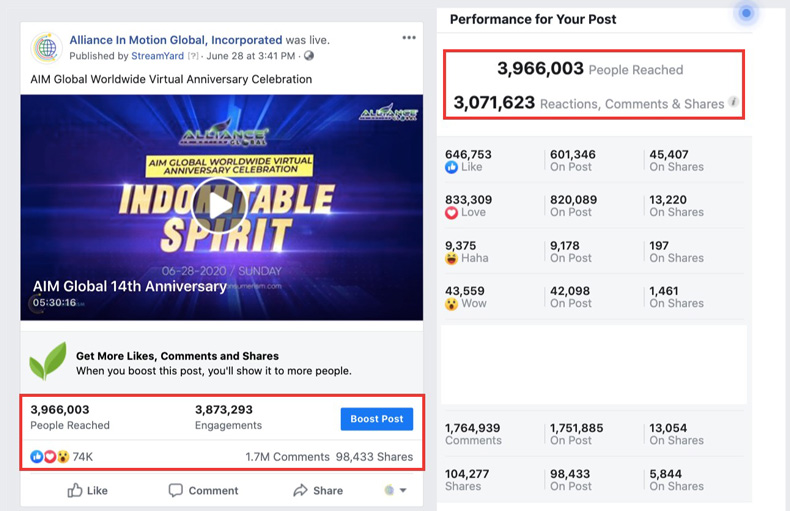Screen dimensions: 790x511
Task: Play the Indomitable Spirit video
Action: tap(220, 207)
